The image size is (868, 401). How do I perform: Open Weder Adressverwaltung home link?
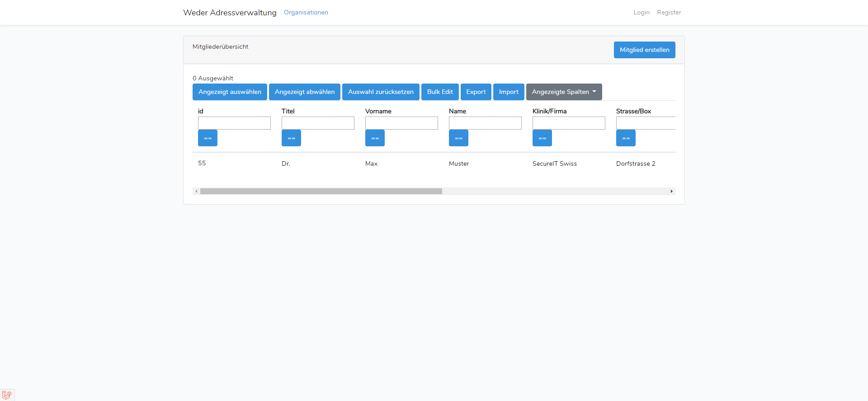230,13
